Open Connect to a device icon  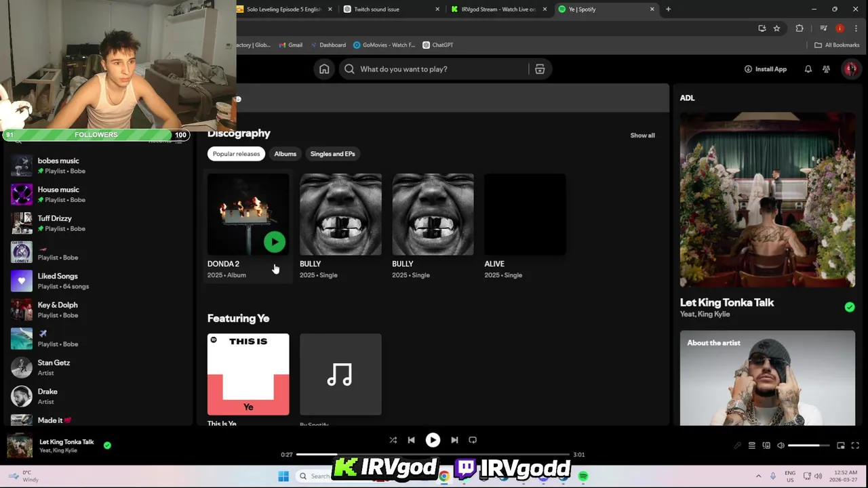coord(766,445)
